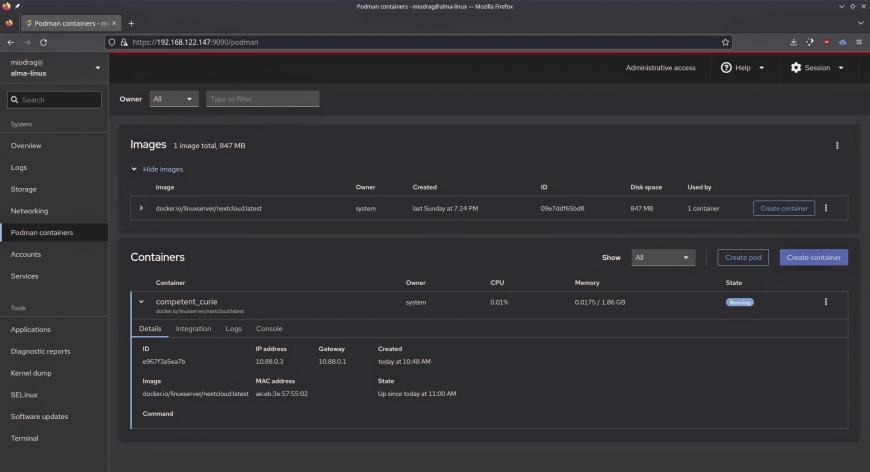
Task: Select Podman containers in sidebar
Action: click(x=54, y=232)
